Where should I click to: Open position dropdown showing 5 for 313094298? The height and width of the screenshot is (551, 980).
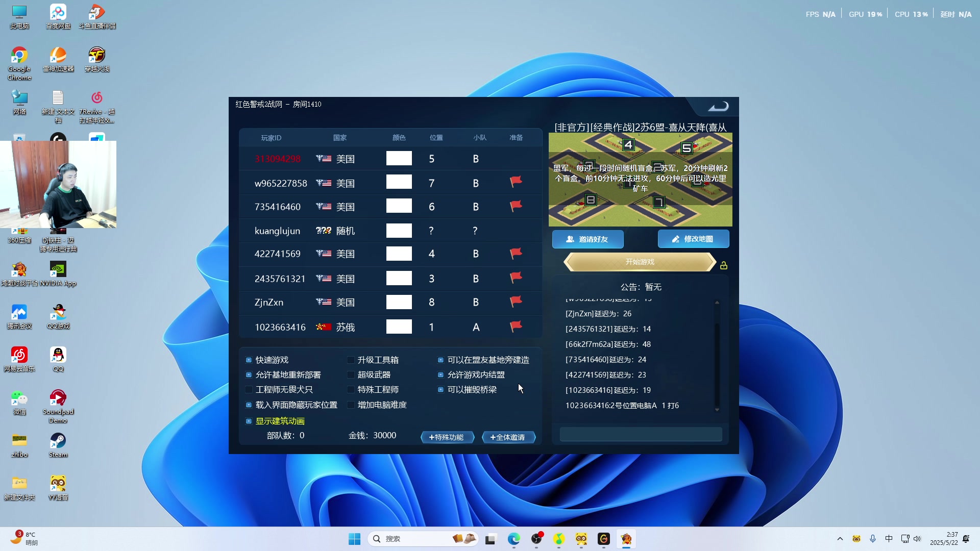tap(431, 159)
